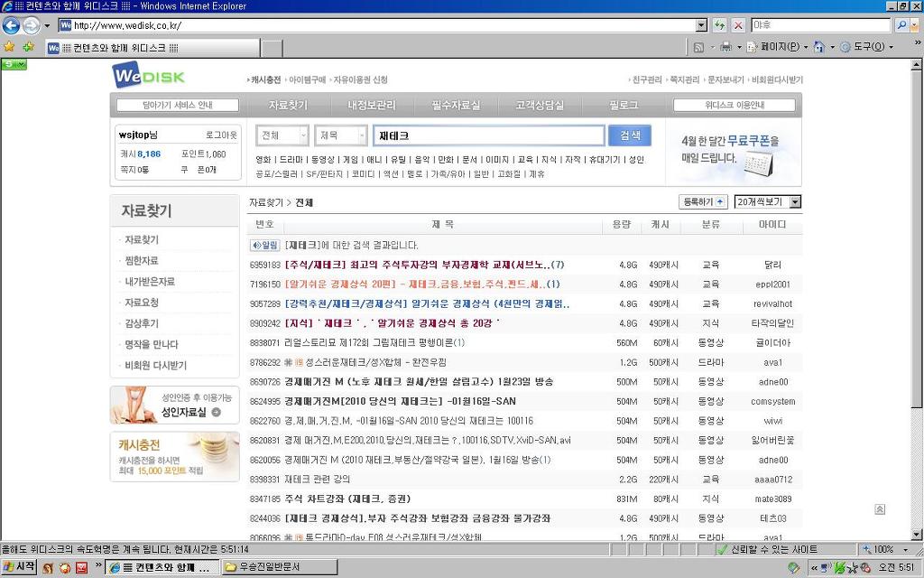924x578 pixels.
Task: Click the WeDisk logo
Action: tap(148, 76)
